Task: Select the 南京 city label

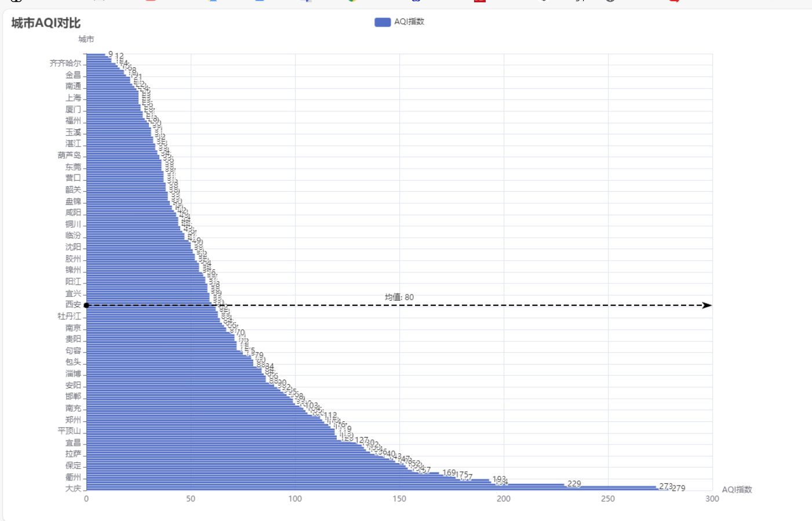Action: point(74,327)
